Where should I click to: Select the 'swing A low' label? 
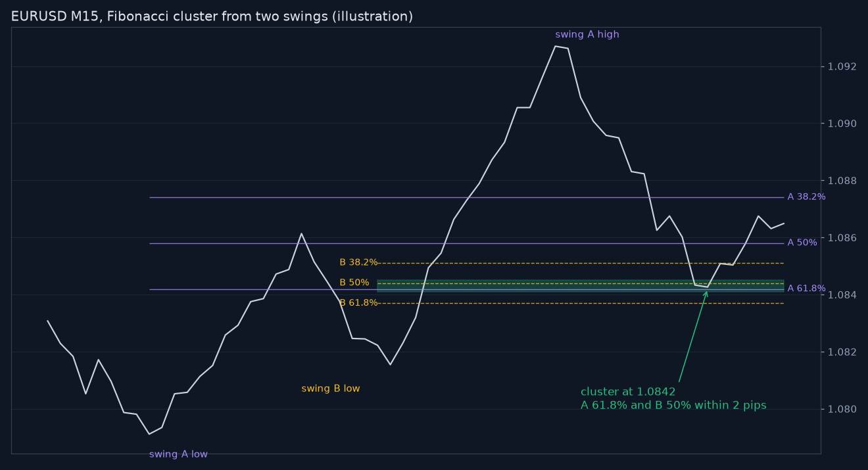point(178,454)
